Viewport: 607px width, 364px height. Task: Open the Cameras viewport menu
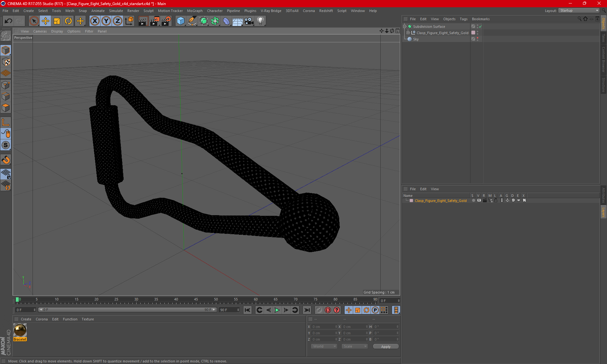pos(40,31)
